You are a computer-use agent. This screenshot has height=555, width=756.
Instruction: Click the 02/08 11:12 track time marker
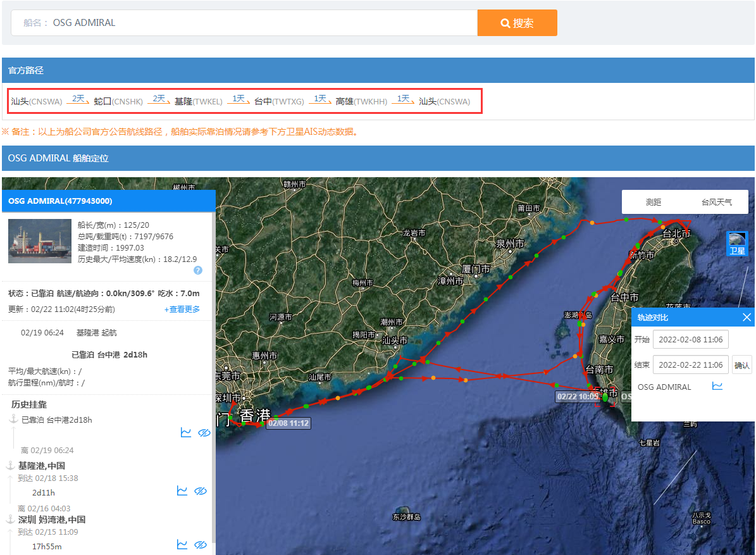[x=288, y=423]
